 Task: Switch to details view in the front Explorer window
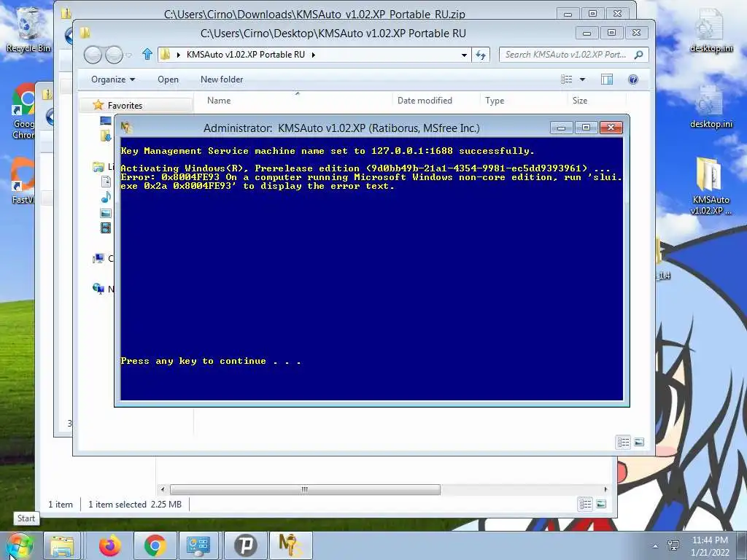[624, 443]
